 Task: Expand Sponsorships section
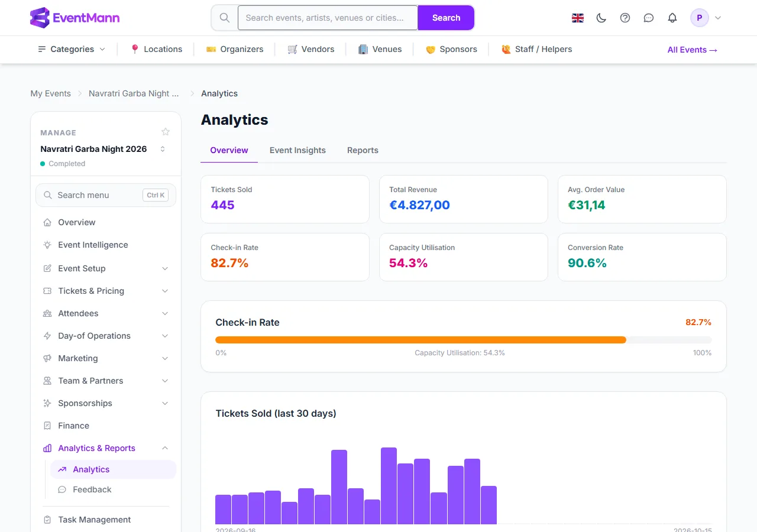(x=165, y=403)
